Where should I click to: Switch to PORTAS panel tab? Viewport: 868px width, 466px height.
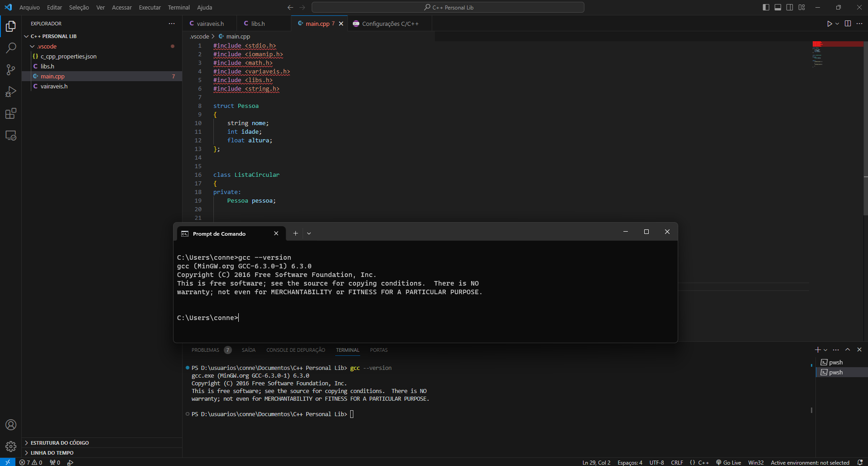coord(379,350)
